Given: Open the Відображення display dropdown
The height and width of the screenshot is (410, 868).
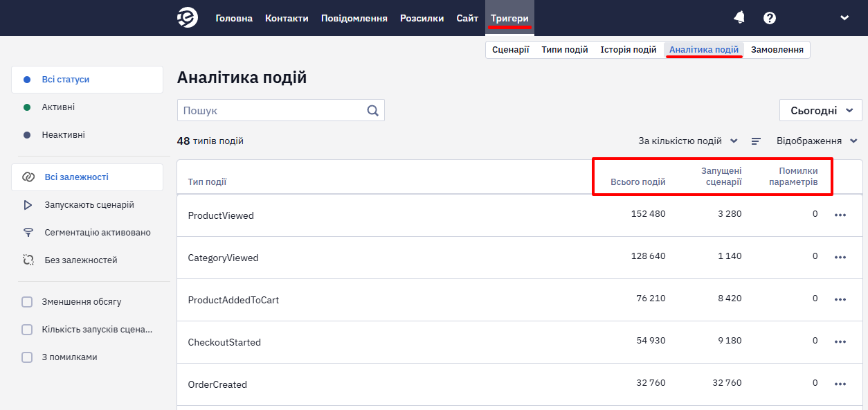Looking at the screenshot, I should [x=818, y=141].
